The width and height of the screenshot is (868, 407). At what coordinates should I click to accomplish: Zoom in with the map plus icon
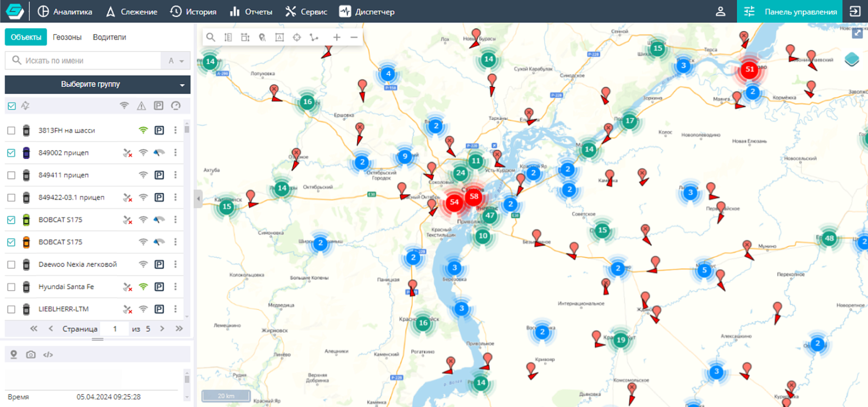(337, 37)
